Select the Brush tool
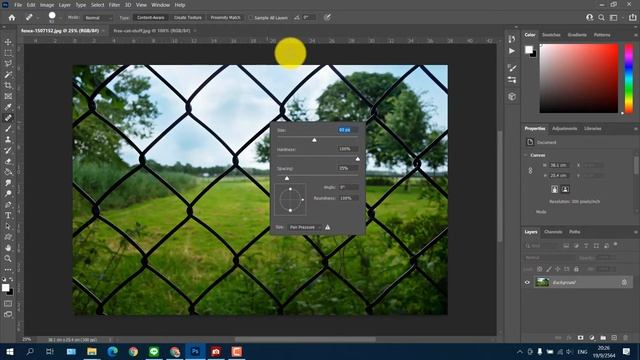Viewport: 640px width, 360px height. coord(8,129)
